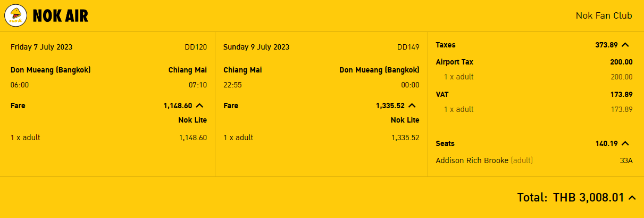Collapse the Taxes 373.89 section chevron
Image resolution: width=644 pixels, height=218 pixels.
[625, 45]
